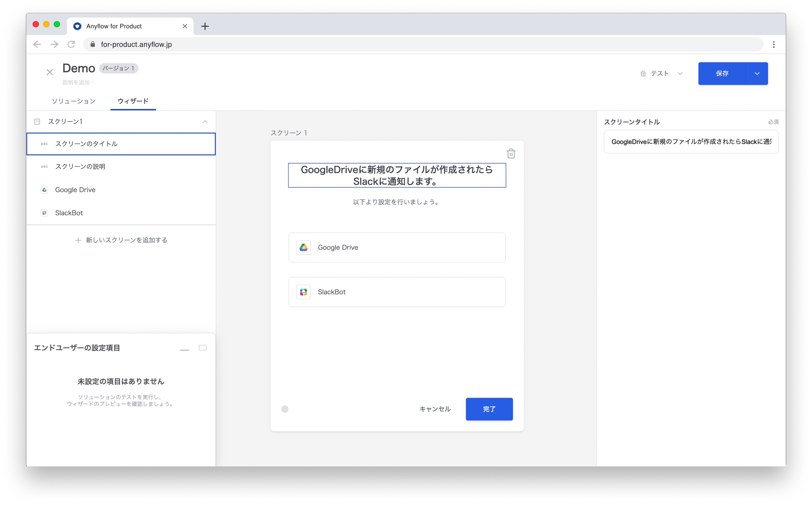Click the blue 完了 button
This screenshot has height=505, width=812.
click(x=489, y=409)
